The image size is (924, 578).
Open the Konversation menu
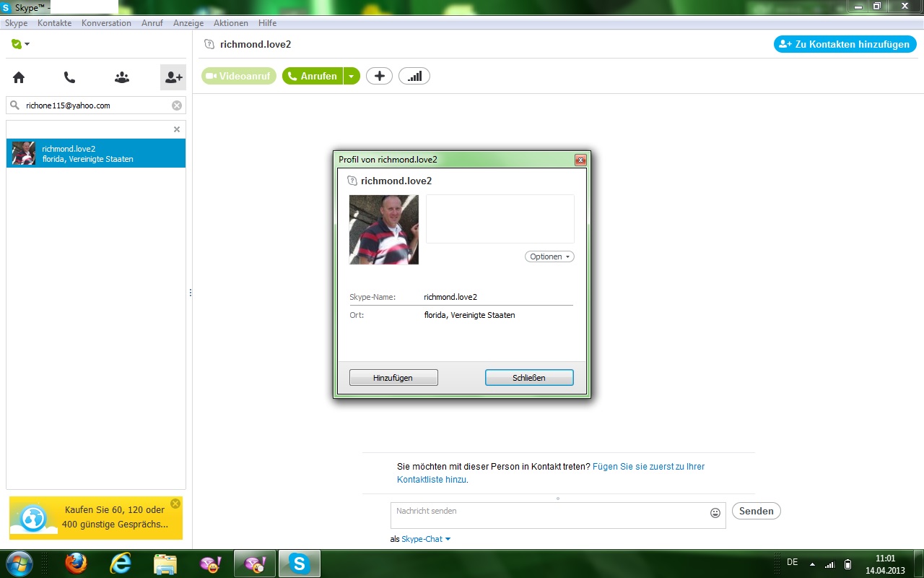pyautogui.click(x=106, y=23)
